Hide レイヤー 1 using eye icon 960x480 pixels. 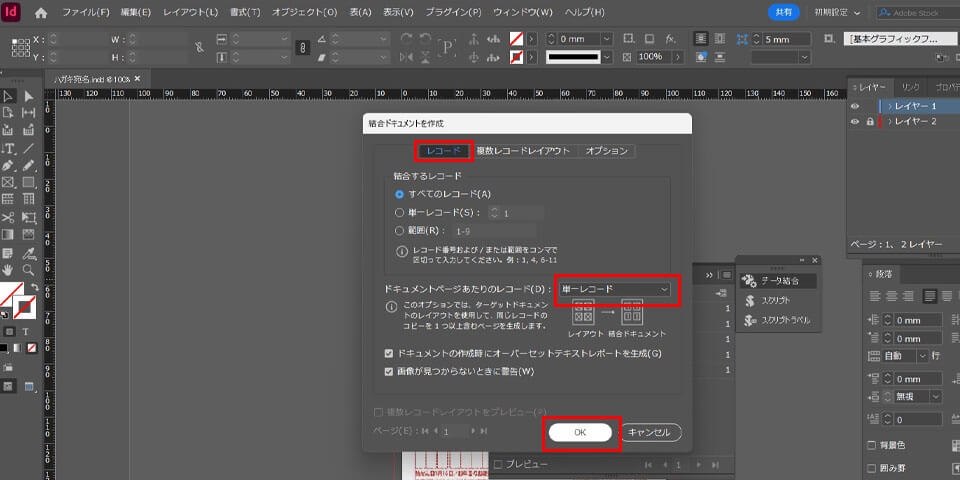(x=855, y=106)
